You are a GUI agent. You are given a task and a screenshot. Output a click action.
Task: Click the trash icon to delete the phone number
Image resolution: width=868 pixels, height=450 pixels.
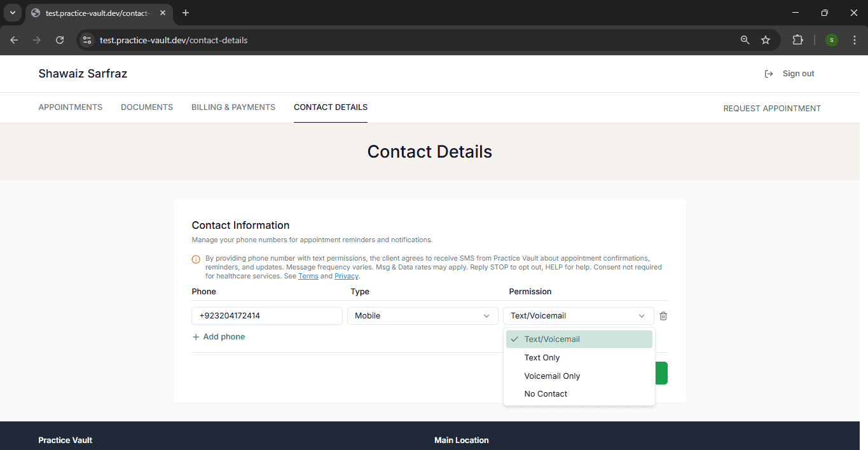(663, 315)
